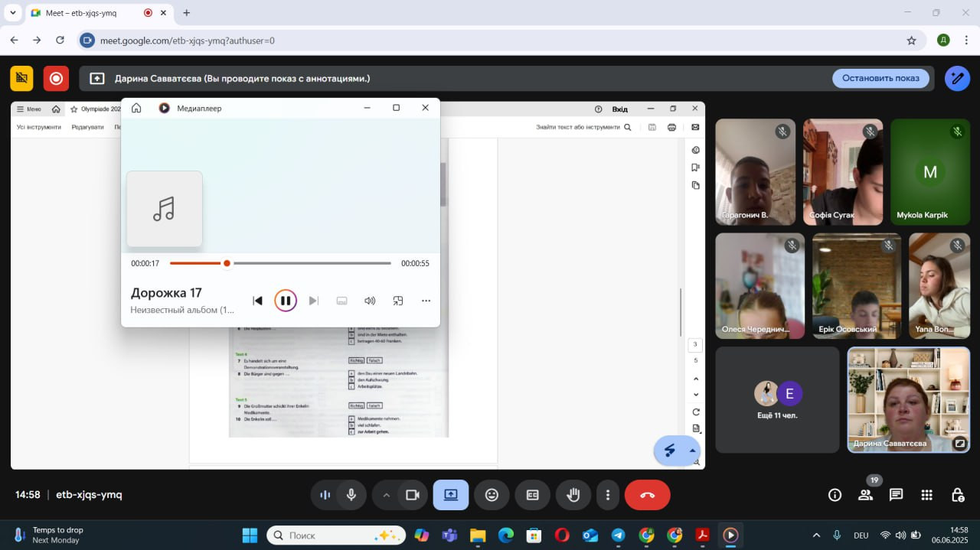Open a new browser tab
The width and height of the screenshot is (980, 550).
[186, 13]
